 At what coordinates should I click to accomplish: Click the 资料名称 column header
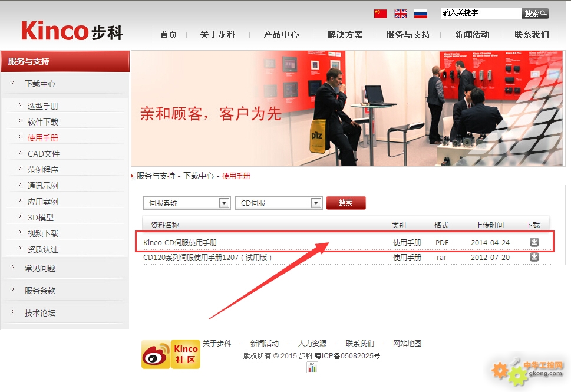[165, 225]
